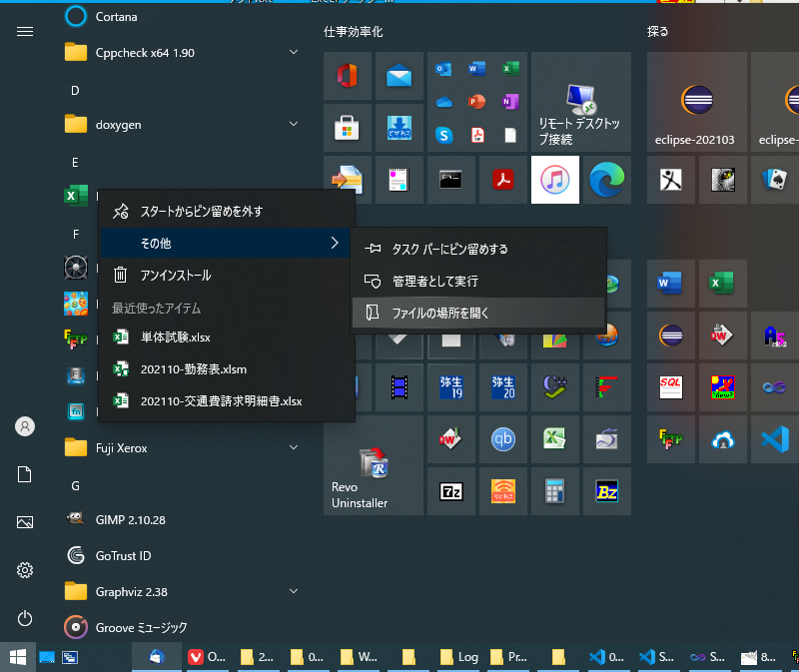Viewport: 799px width, 672px height.
Task: Choose アンインストール from context menu
Action: pyautogui.click(x=227, y=276)
